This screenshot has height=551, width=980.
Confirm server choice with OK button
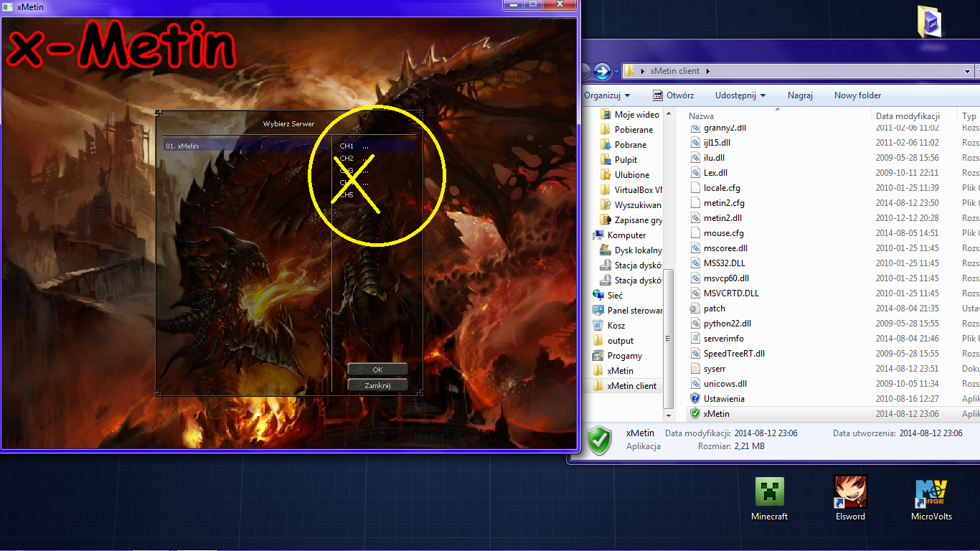[x=377, y=369]
